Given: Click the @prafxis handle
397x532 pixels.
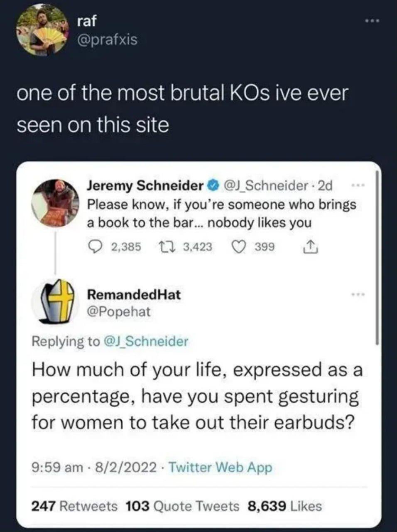Looking at the screenshot, I should [x=107, y=39].
